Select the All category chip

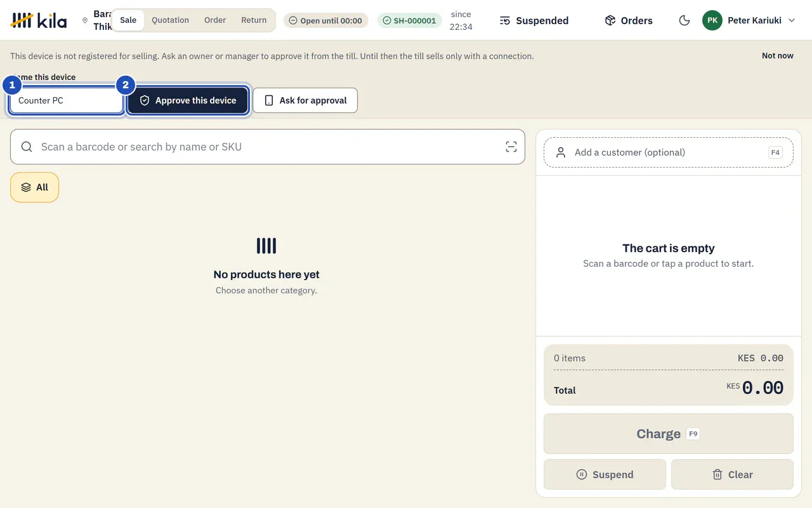tap(34, 187)
